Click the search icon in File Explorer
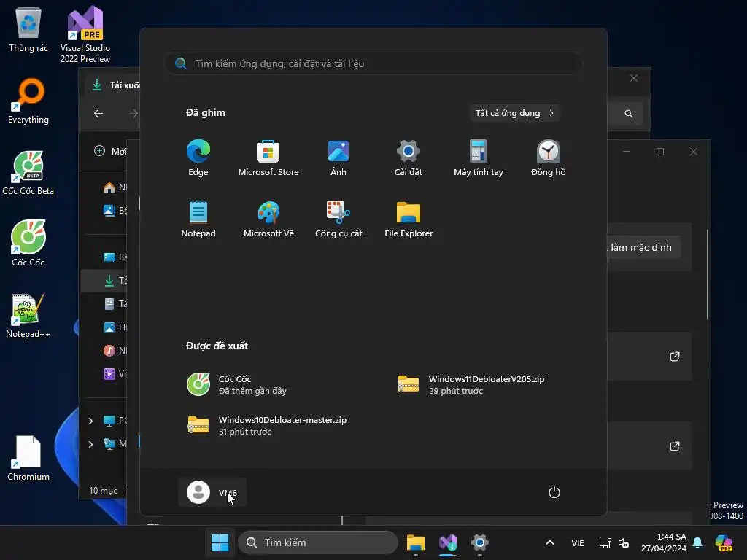Screen dimensions: 747x560 [x=629, y=113]
